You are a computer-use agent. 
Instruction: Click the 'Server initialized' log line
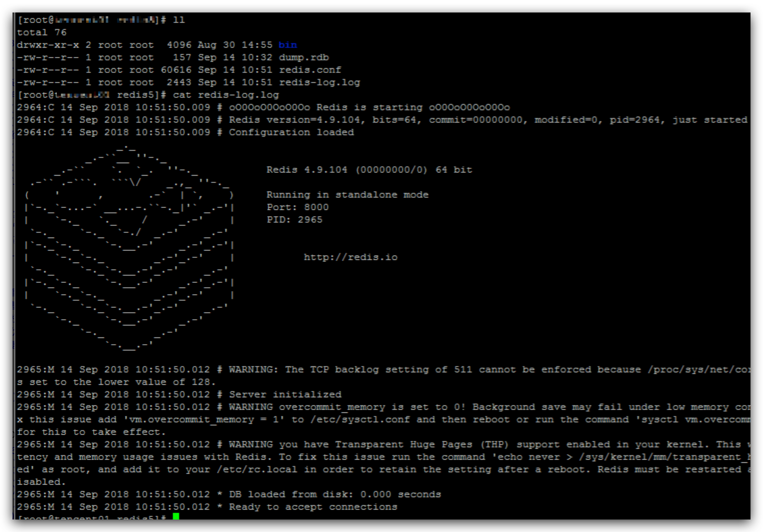[x=285, y=394]
